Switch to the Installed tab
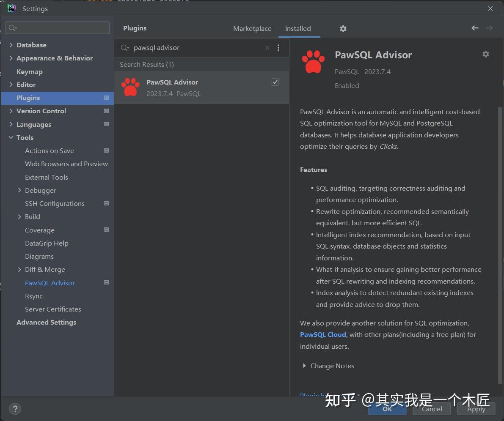 (x=298, y=28)
